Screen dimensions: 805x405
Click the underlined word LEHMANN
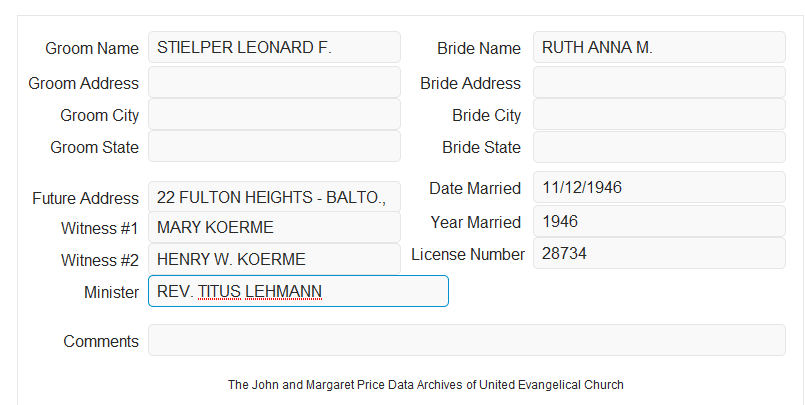pyautogui.click(x=283, y=292)
